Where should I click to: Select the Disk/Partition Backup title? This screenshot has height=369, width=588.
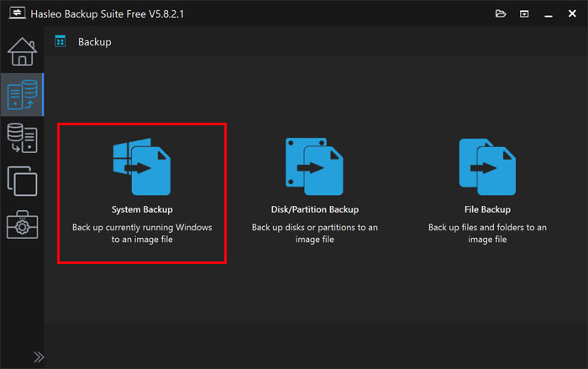(315, 209)
